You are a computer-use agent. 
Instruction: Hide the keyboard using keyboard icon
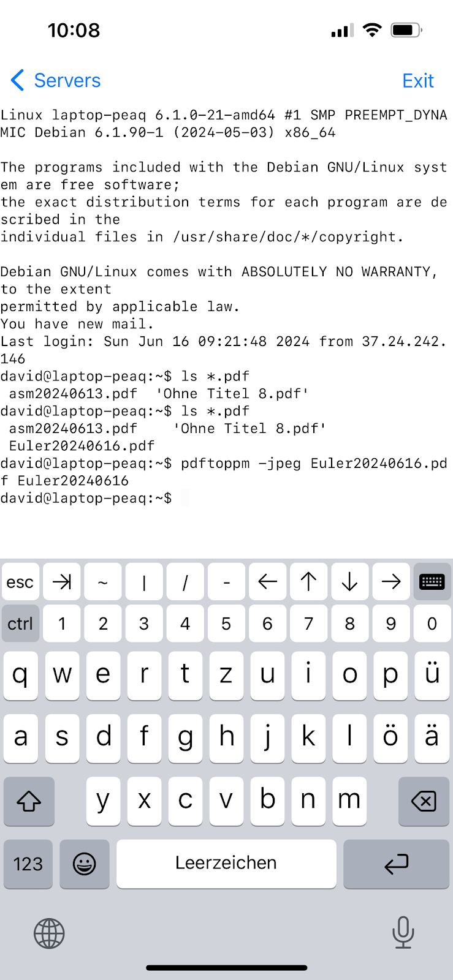[432, 581]
